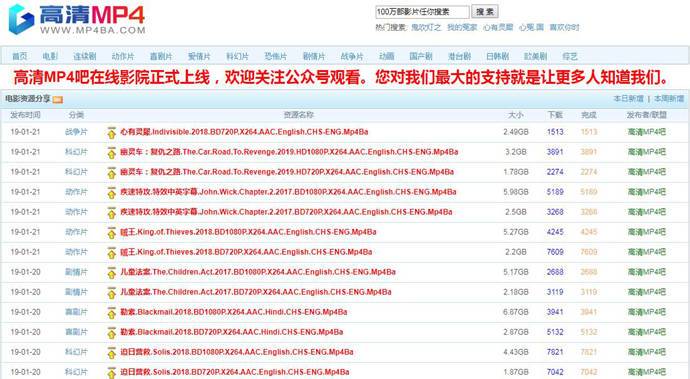Click torrent icon for Solis.2018 BD1080P row
The height and width of the screenshot is (379, 690).
112,353
